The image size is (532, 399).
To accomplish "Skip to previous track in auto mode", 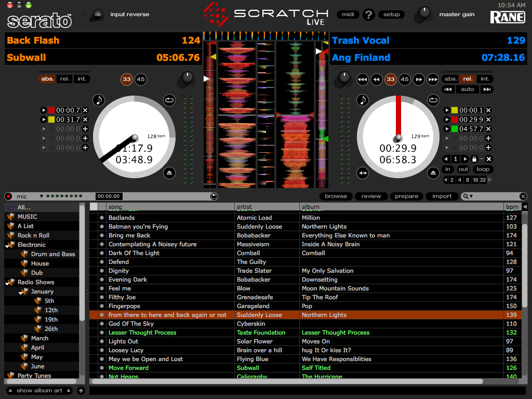I will 448,89.
